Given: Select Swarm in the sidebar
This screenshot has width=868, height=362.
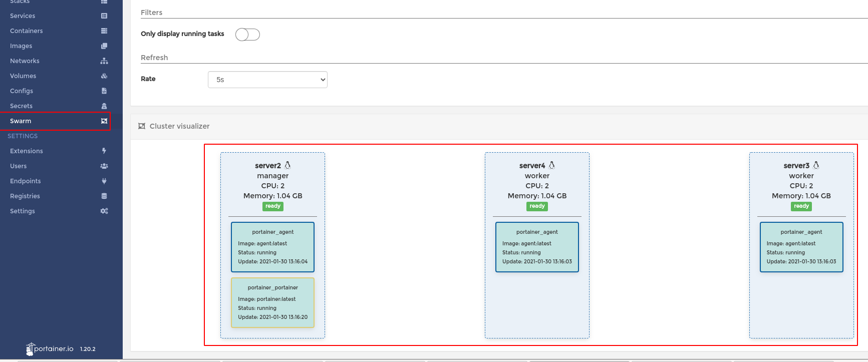Looking at the screenshot, I should click(x=21, y=121).
